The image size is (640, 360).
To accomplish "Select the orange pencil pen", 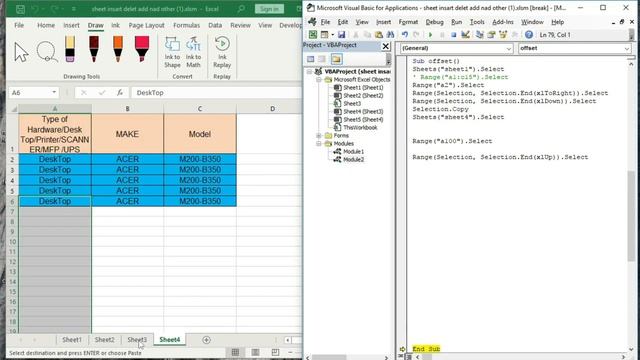I will click(x=118, y=49).
